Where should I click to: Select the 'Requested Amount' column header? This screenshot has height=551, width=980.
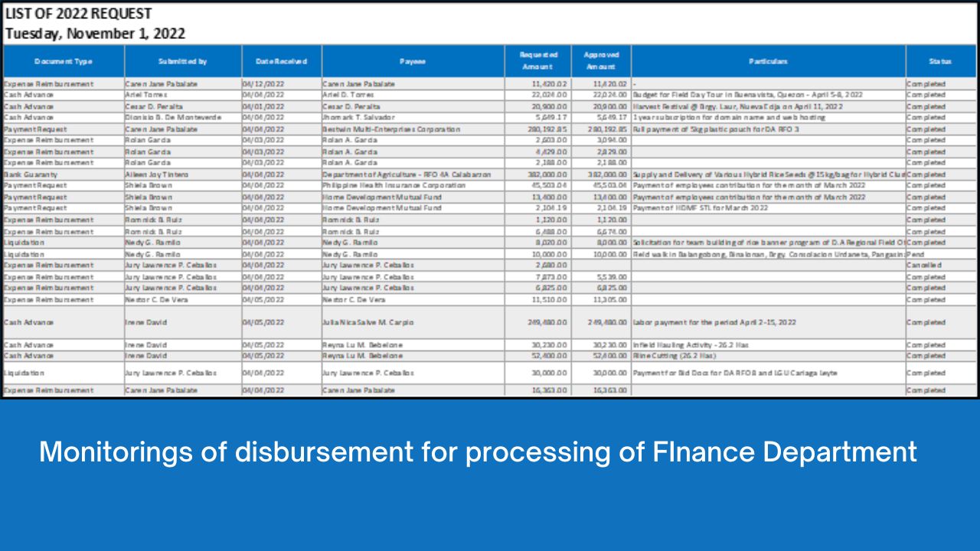[537, 60]
